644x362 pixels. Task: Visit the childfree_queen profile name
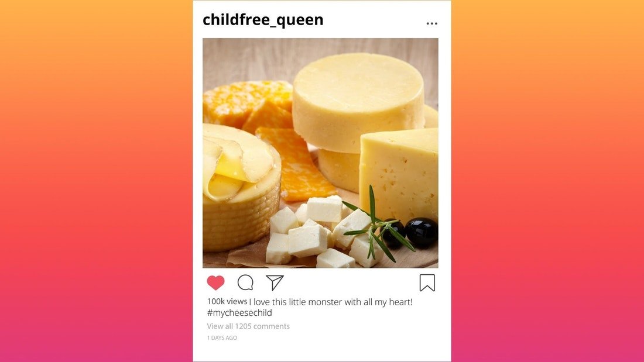(x=263, y=20)
